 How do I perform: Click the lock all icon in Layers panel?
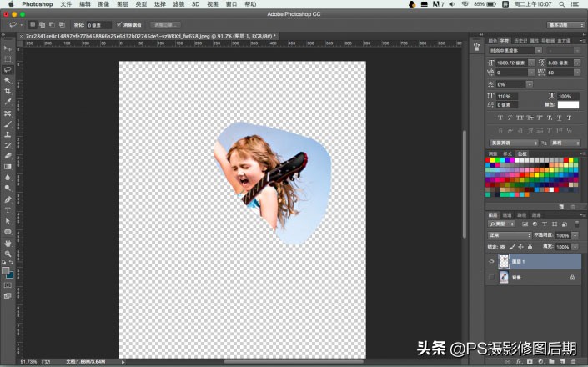pyautogui.click(x=530, y=247)
